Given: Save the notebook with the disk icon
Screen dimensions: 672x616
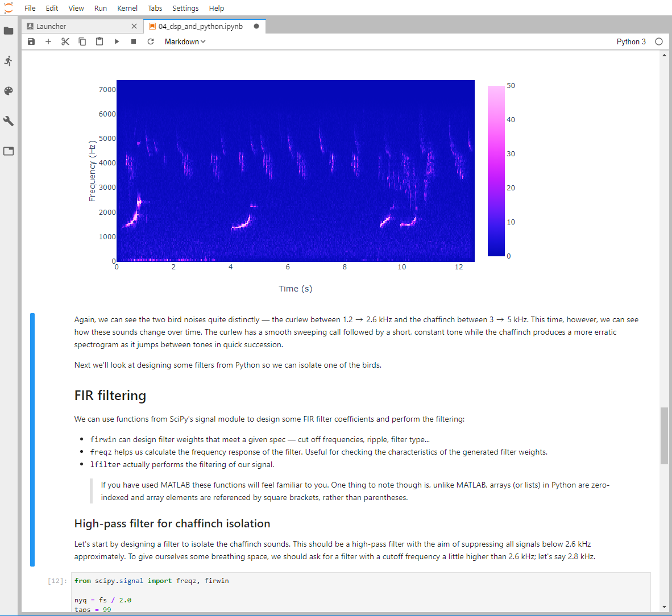Looking at the screenshot, I should click(31, 41).
